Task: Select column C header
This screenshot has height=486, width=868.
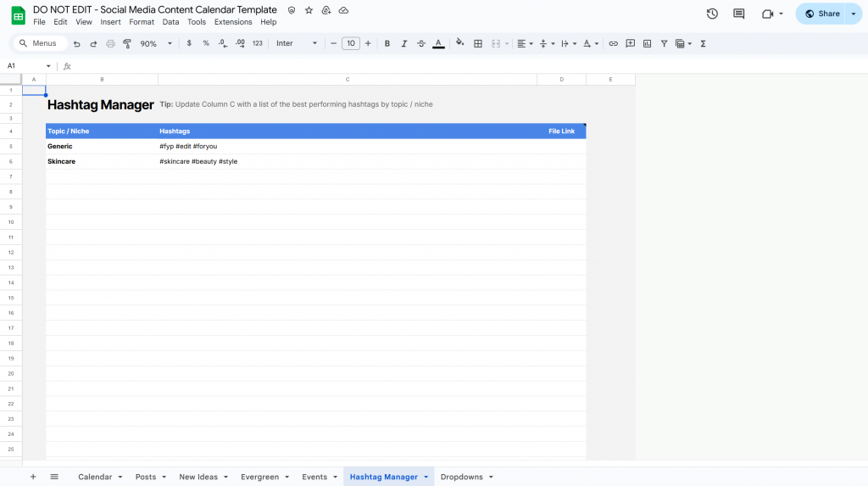Action: point(347,80)
